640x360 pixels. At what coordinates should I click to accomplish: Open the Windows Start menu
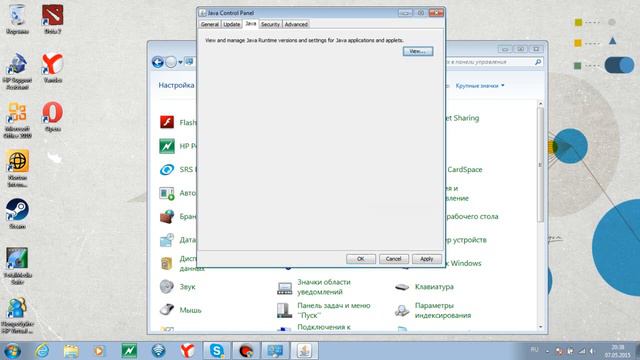click(x=12, y=351)
